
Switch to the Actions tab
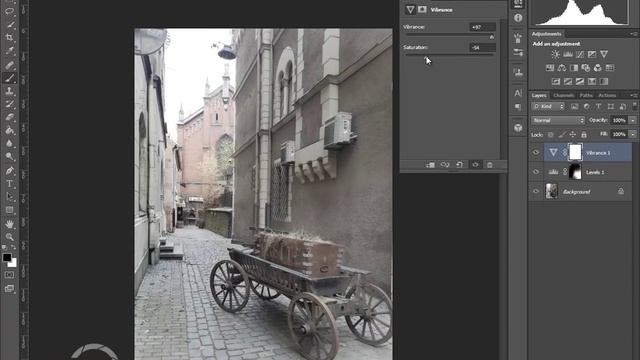pos(607,95)
